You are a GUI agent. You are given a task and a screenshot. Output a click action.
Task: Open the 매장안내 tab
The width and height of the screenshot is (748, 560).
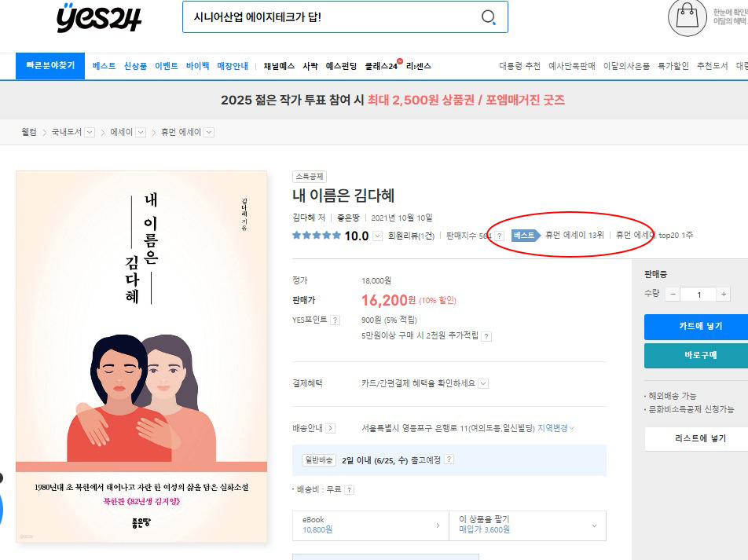click(233, 66)
